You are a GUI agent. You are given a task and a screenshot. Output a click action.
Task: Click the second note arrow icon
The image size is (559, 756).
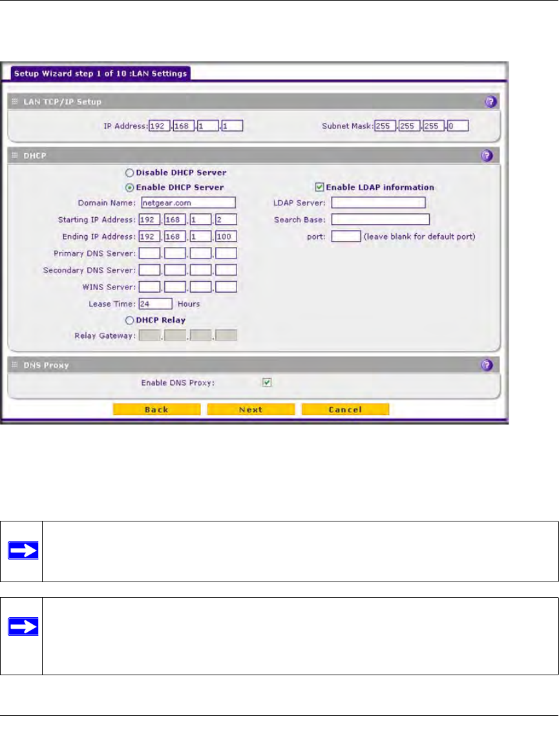tap(23, 626)
